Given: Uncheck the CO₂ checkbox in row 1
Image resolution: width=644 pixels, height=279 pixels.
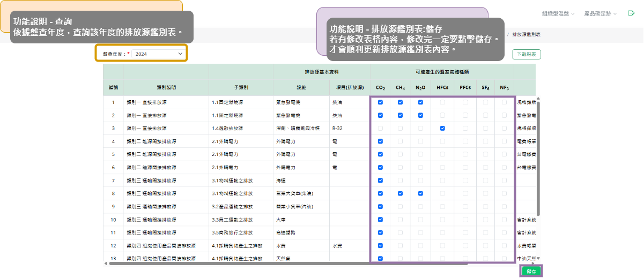Looking at the screenshot, I should [380, 102].
